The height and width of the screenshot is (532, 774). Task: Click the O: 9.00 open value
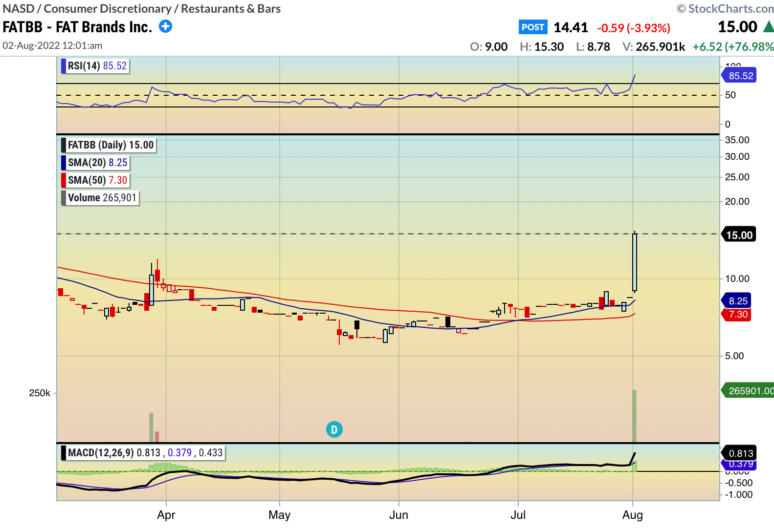pos(488,47)
